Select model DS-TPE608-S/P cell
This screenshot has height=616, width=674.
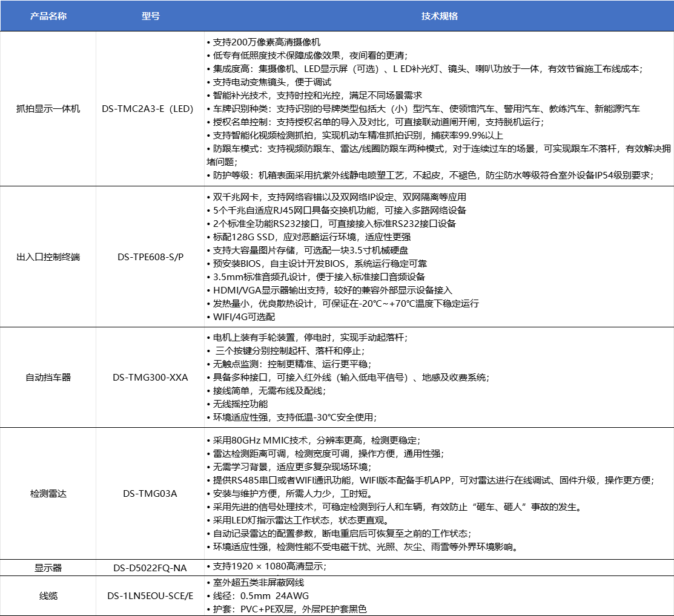point(150,257)
